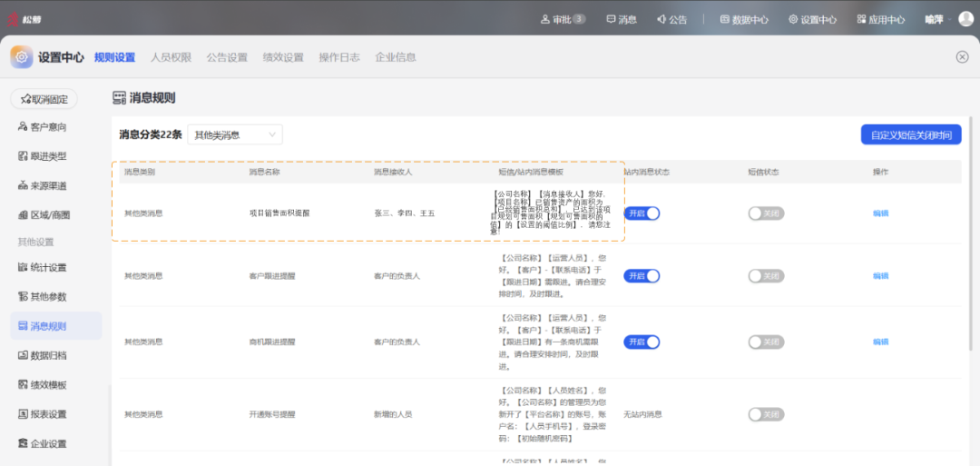Click 新增的人员 recipient cell
This screenshot has width=980, height=466.
(393, 414)
